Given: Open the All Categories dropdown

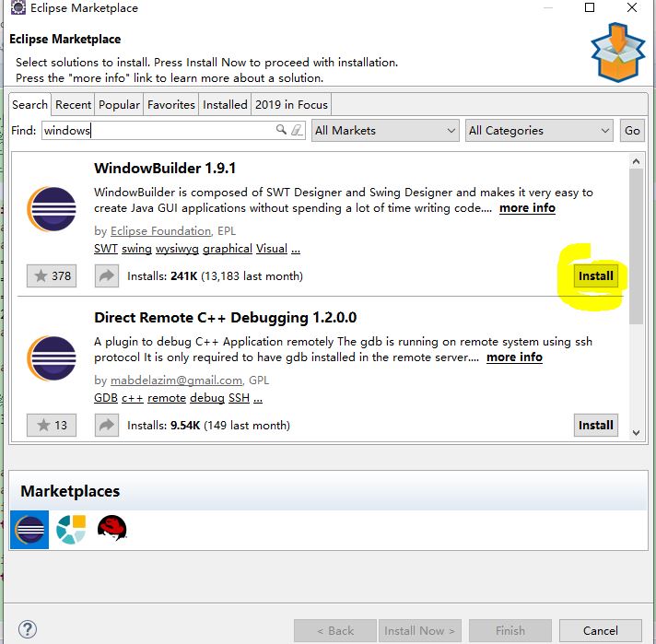Looking at the screenshot, I should pos(539,131).
